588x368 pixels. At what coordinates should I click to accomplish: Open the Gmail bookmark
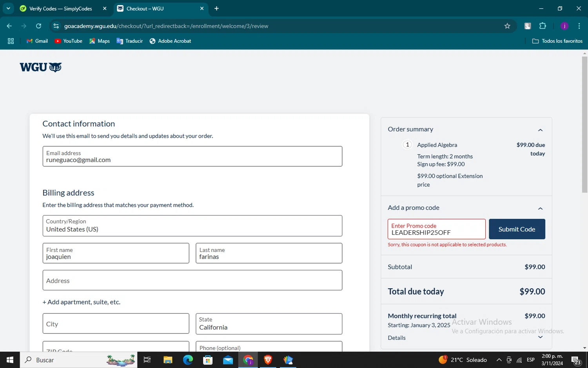tap(37, 41)
